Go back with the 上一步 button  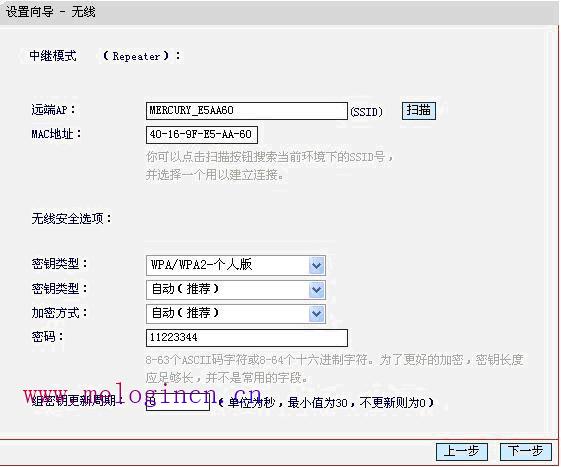462,452
